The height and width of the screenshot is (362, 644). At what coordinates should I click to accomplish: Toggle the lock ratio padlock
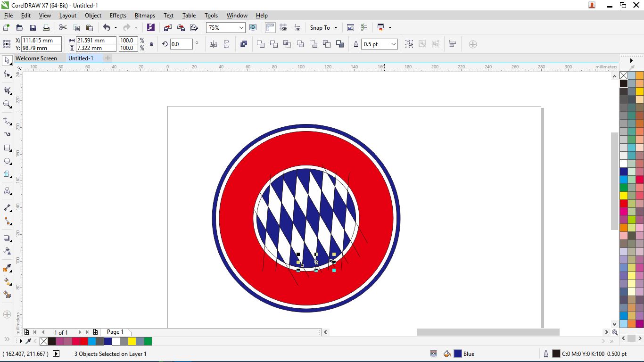click(151, 44)
